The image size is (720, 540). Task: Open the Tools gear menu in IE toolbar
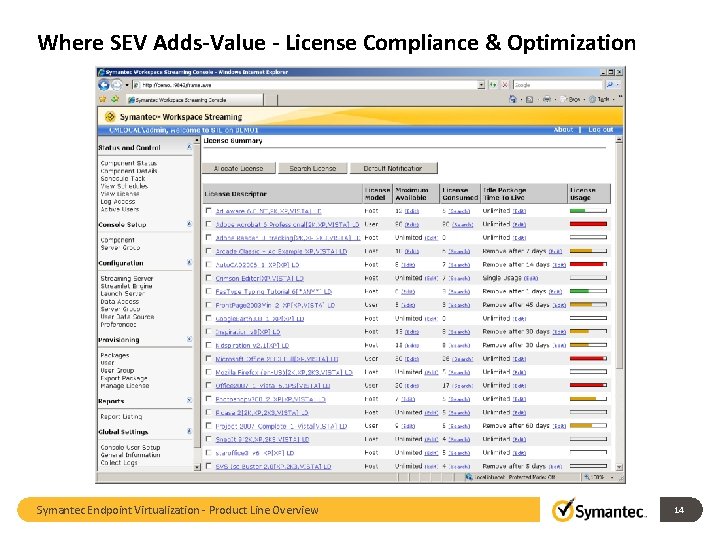point(600,99)
